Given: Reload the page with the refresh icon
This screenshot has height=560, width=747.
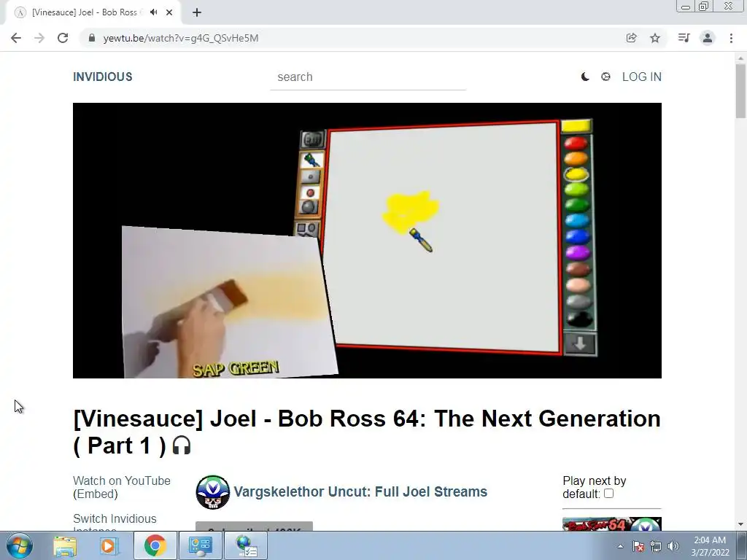Looking at the screenshot, I should pos(63,38).
